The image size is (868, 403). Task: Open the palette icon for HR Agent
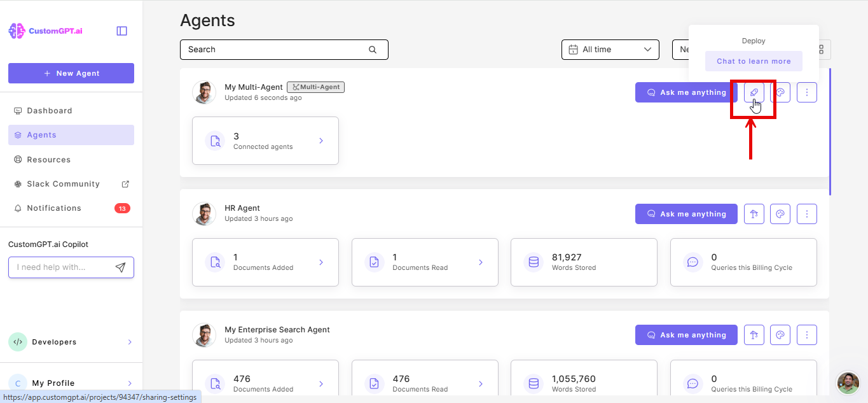coord(780,214)
